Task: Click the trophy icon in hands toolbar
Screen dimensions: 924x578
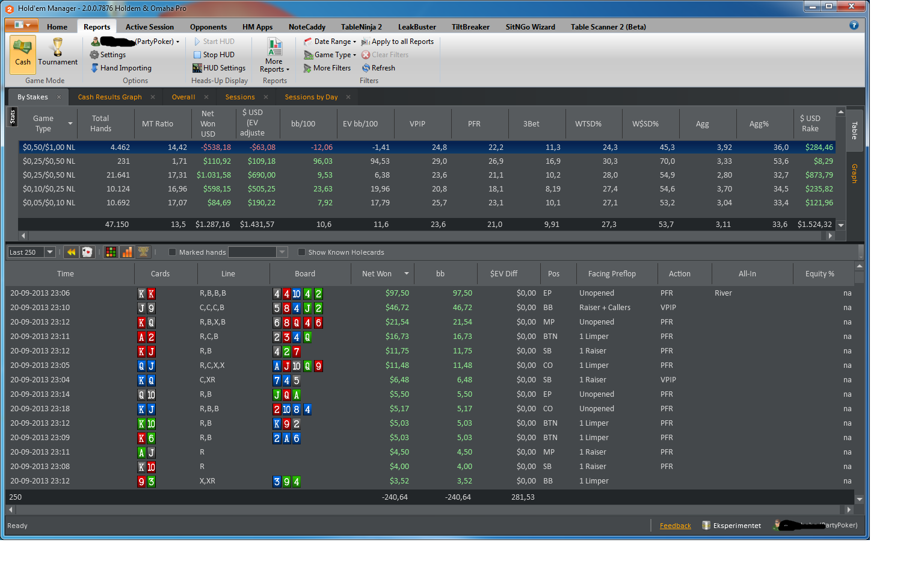Action: pos(143,252)
